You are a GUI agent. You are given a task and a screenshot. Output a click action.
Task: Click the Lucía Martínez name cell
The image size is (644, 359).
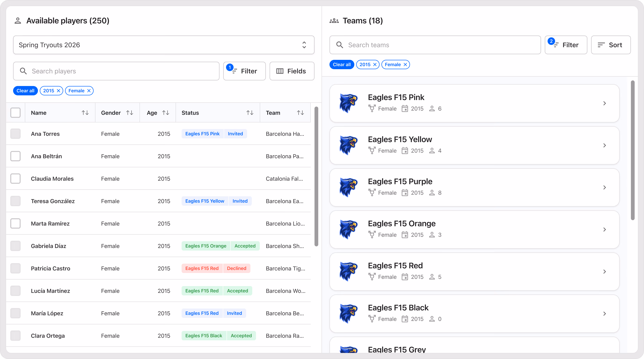click(x=50, y=291)
